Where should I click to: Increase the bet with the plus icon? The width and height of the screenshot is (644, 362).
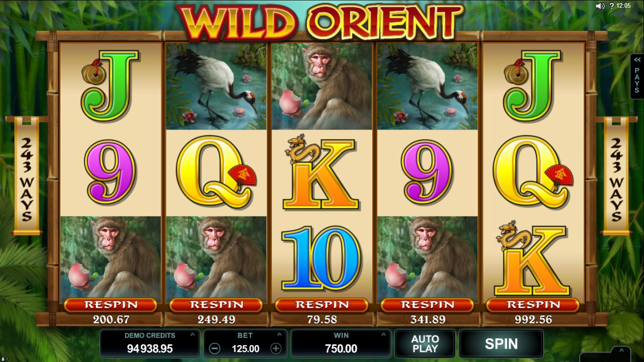click(x=276, y=349)
